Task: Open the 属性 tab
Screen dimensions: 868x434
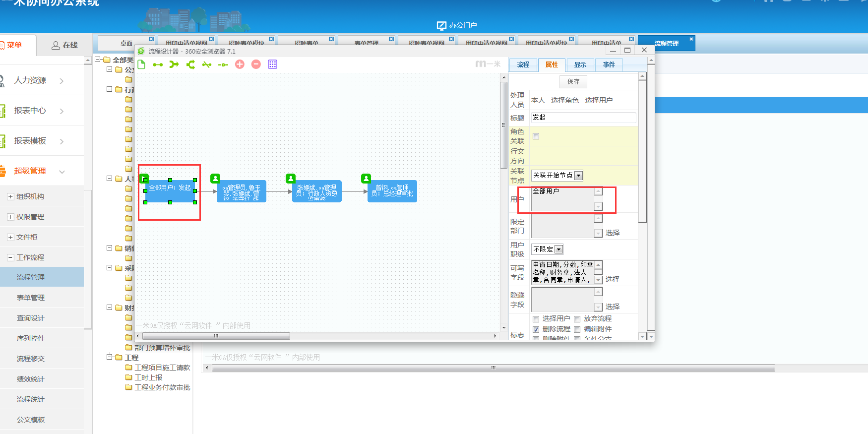Action: [x=552, y=64]
